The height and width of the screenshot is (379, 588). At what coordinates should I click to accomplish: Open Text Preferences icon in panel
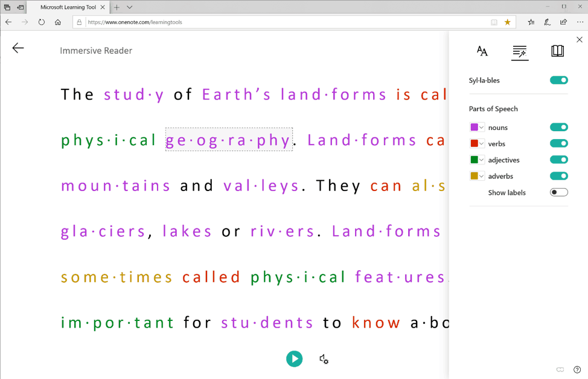tap(482, 51)
